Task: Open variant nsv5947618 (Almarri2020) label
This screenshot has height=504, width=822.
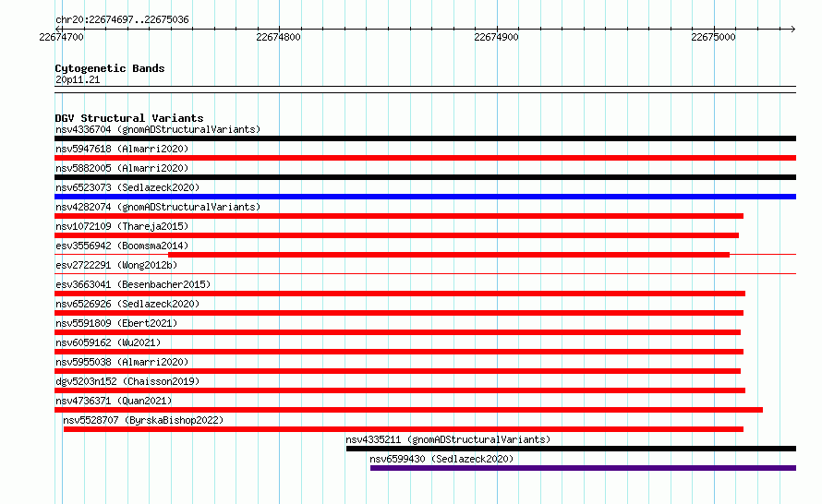Action: 122,149
